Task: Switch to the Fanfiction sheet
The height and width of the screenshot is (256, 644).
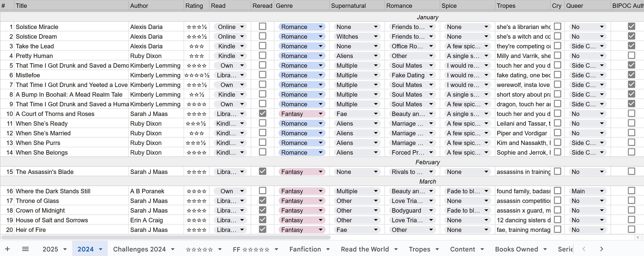Action: (305, 249)
